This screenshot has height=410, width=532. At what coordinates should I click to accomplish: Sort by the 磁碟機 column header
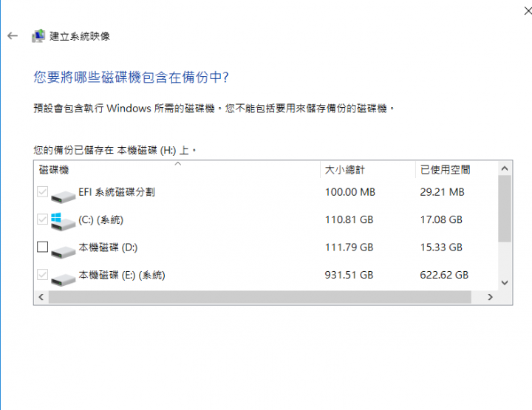click(177, 170)
